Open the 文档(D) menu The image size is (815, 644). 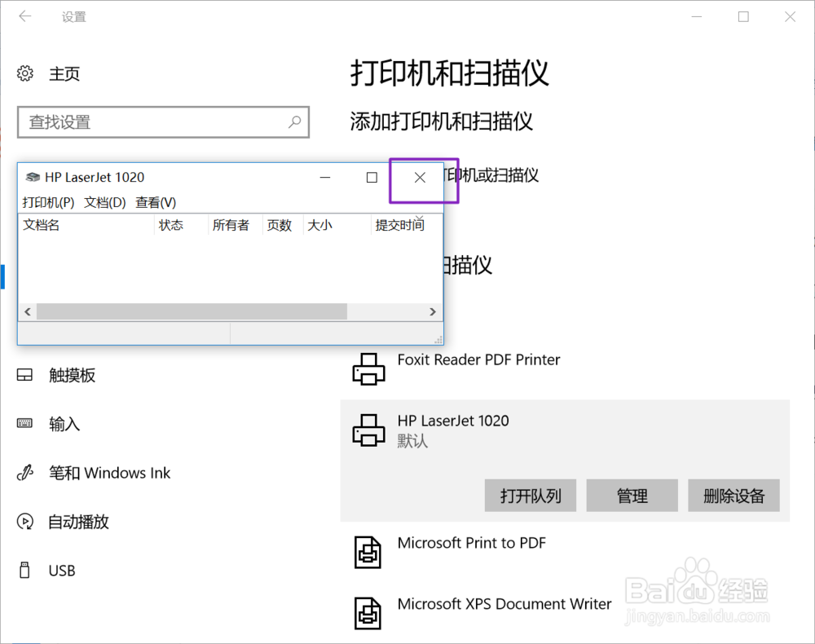pyautogui.click(x=105, y=202)
